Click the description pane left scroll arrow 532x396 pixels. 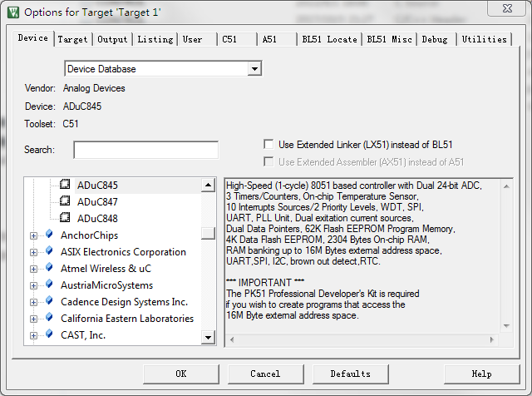click(232, 339)
